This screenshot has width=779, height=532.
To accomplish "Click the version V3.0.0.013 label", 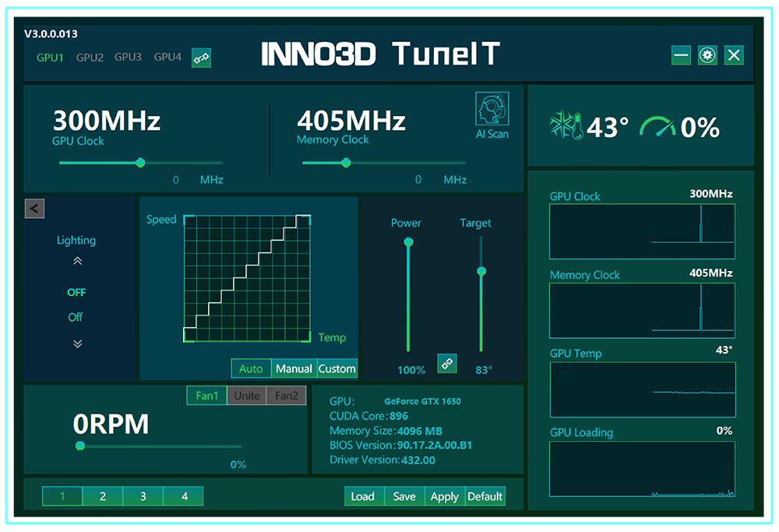I will coord(51,33).
